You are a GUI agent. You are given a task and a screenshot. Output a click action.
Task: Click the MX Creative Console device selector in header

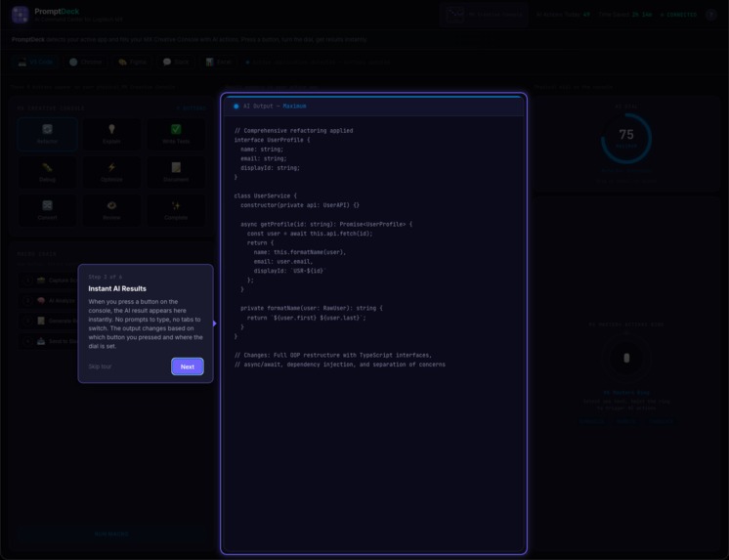484,15
